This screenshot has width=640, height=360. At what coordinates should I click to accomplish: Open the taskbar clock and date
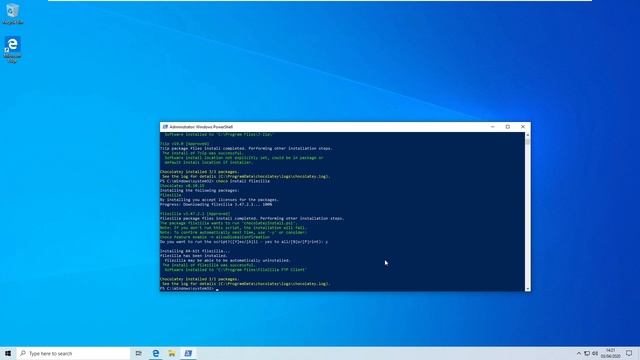tap(611, 353)
